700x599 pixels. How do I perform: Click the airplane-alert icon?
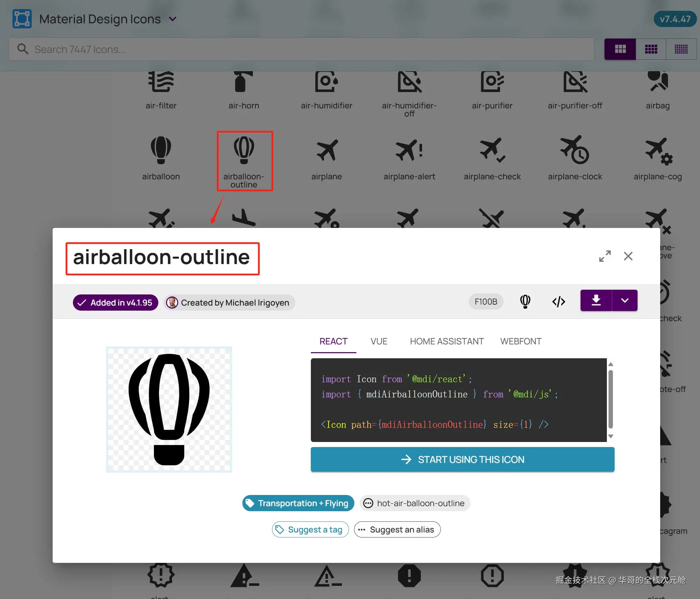click(409, 151)
